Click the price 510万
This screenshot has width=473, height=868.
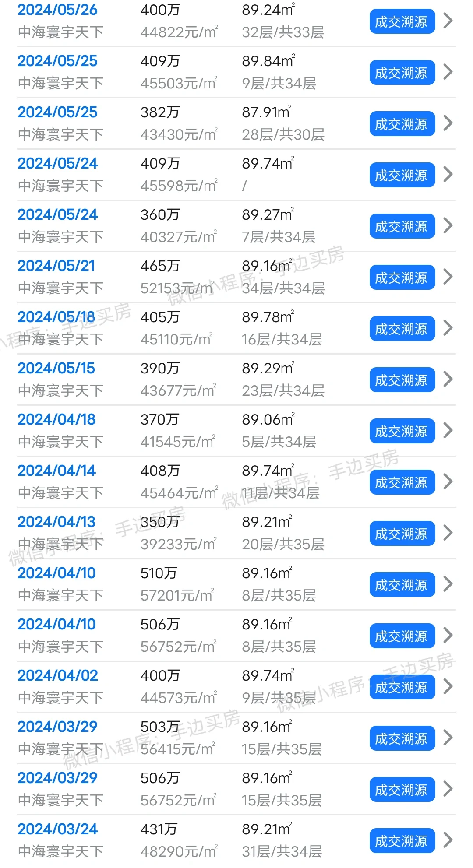[159, 573]
